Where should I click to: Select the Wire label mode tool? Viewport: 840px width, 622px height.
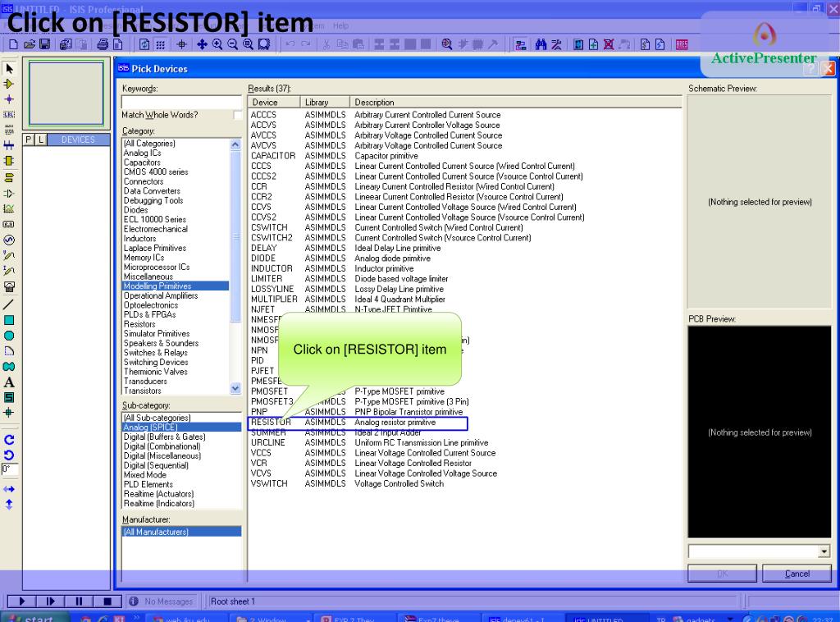point(9,114)
